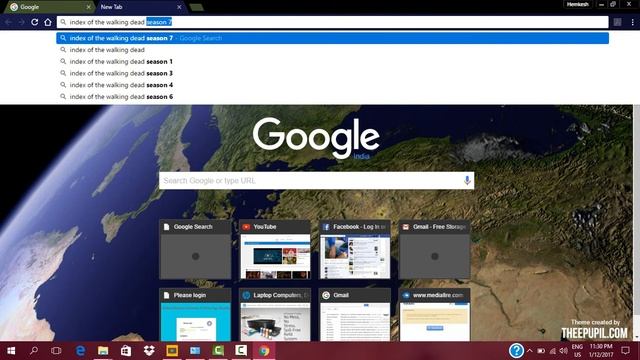Click the blue help question-mark tray icon
This screenshot has width=640, height=360.
click(x=516, y=351)
